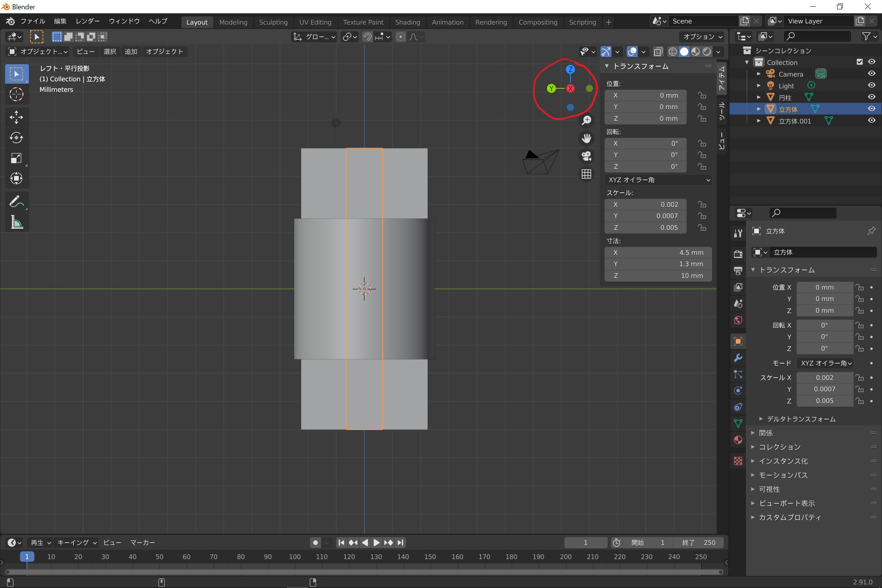This screenshot has width=882, height=588.
Task: Select the Rotate tool
Action: coord(16,138)
